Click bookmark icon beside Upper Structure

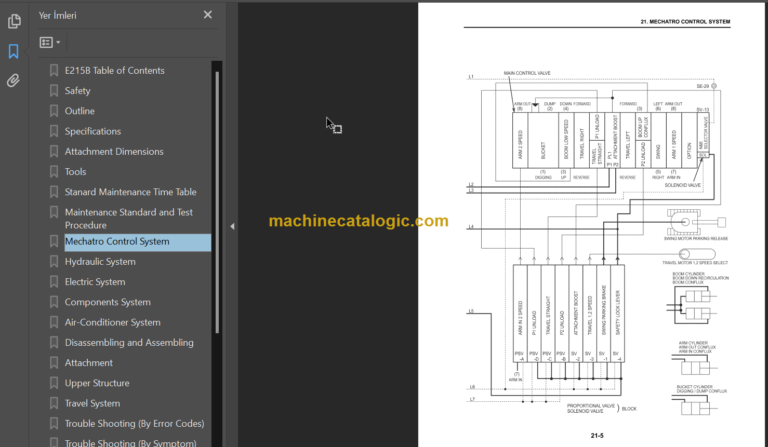pos(54,383)
